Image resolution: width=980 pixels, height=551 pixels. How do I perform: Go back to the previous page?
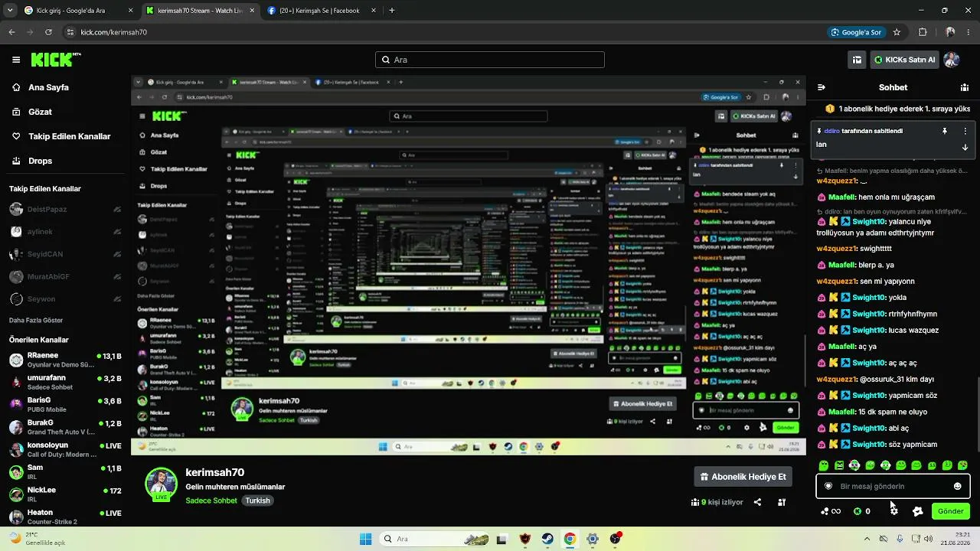(11, 32)
